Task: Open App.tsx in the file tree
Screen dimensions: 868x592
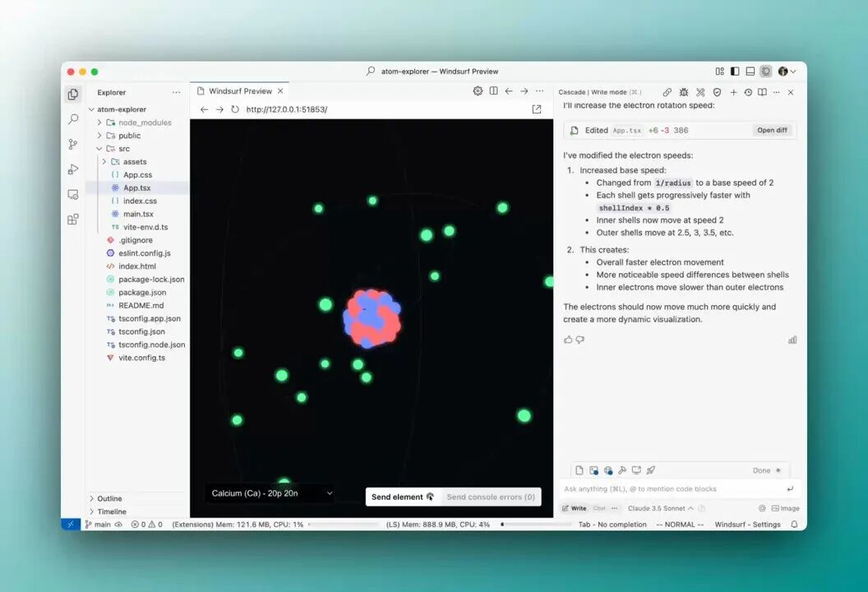Action: point(136,187)
